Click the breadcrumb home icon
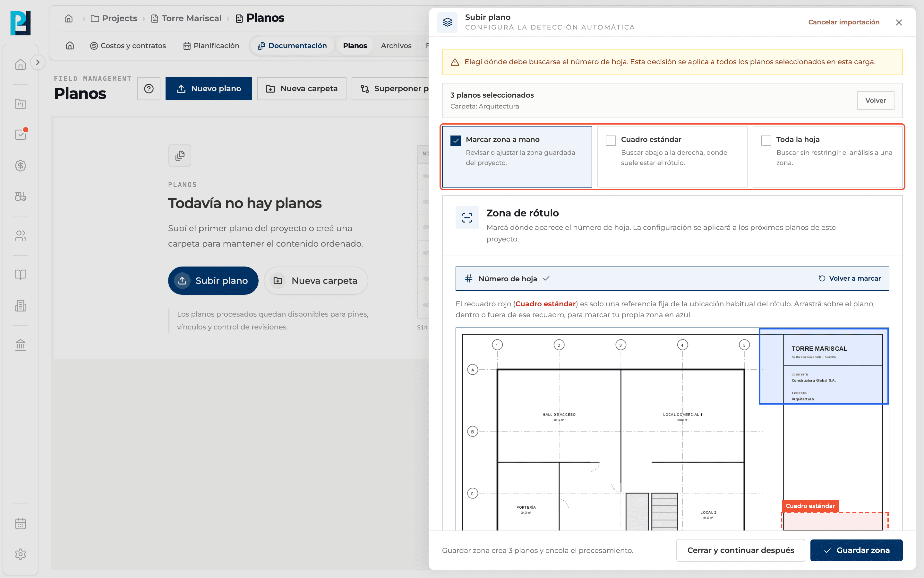Image resolution: width=924 pixels, height=578 pixels. coord(69,18)
